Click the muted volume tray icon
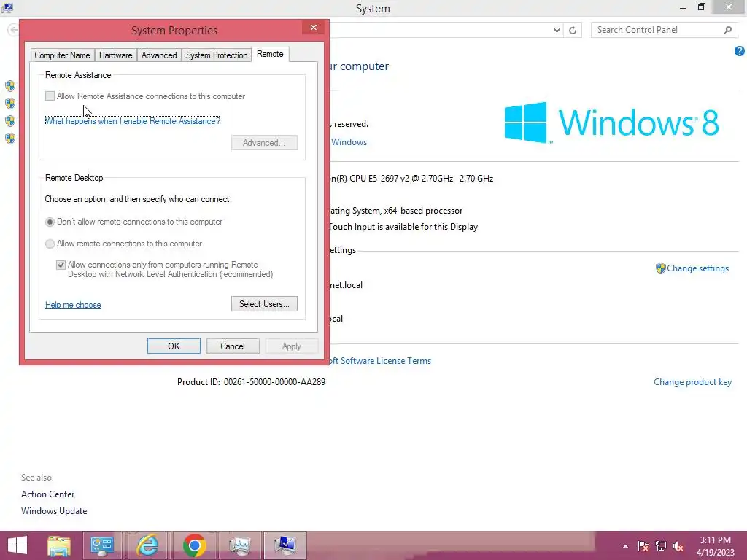The width and height of the screenshot is (747, 560). click(678, 546)
